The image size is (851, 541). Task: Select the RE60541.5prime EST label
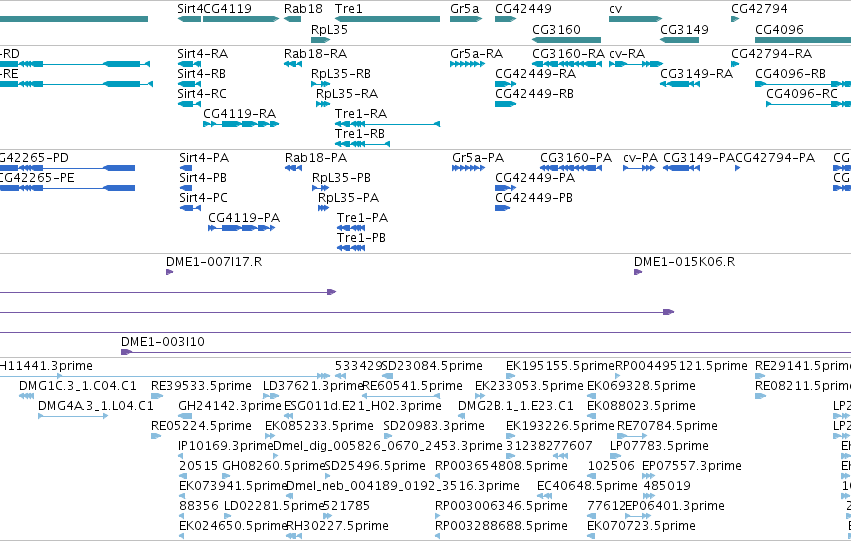click(x=412, y=386)
